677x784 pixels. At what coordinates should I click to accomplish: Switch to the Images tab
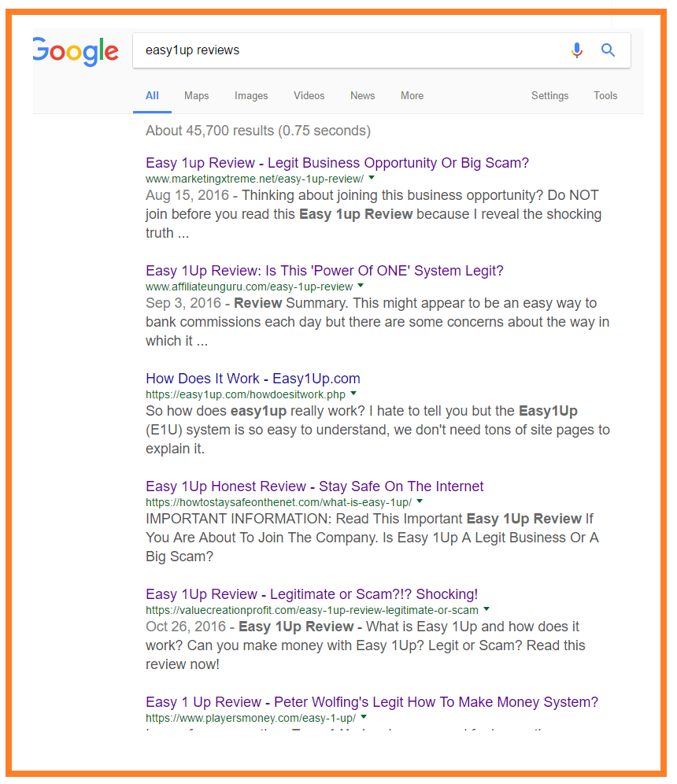click(x=251, y=95)
